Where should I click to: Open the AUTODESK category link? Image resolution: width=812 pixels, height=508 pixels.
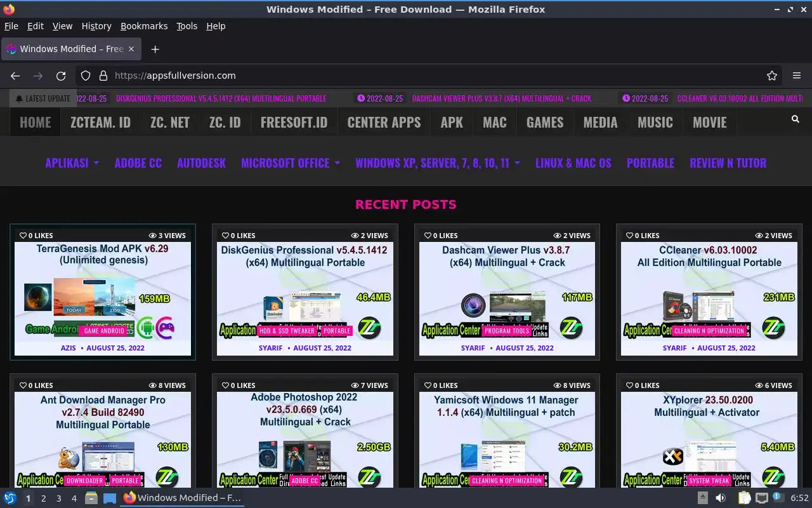(x=201, y=163)
